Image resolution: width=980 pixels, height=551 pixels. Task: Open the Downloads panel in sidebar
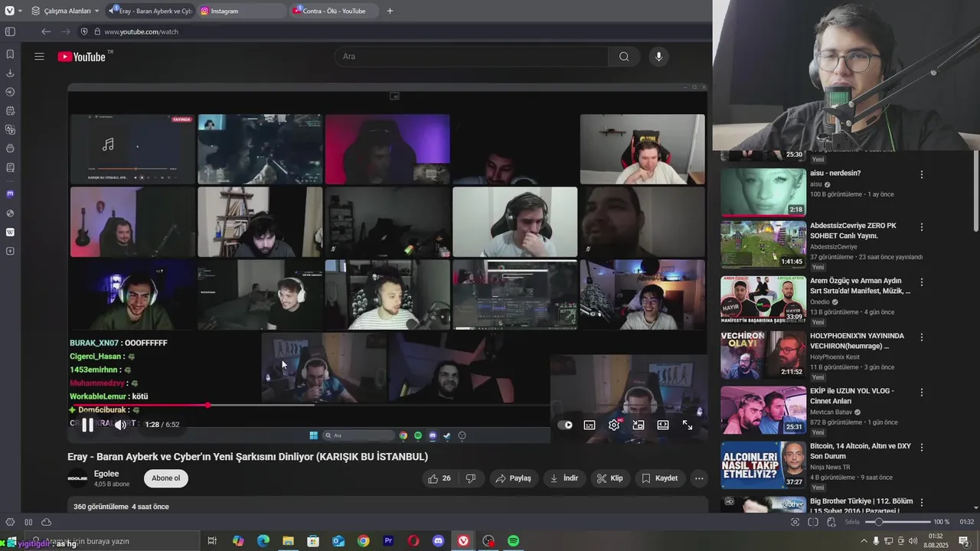pos(10,73)
